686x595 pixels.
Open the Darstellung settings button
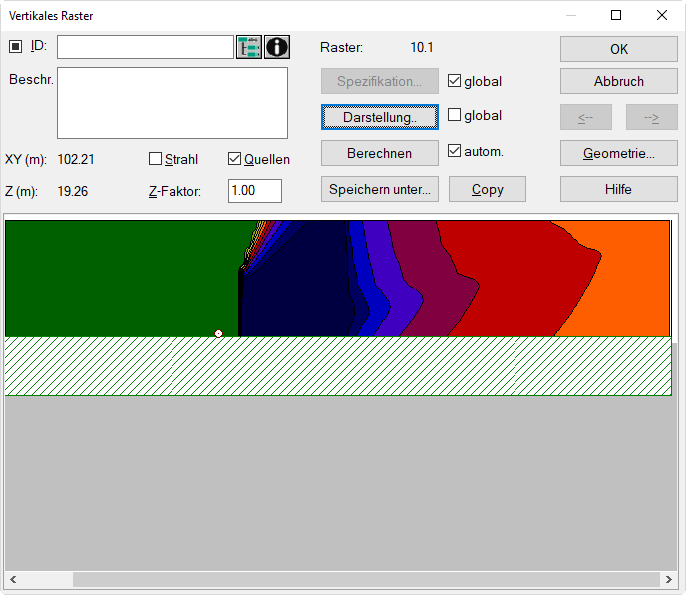point(380,117)
